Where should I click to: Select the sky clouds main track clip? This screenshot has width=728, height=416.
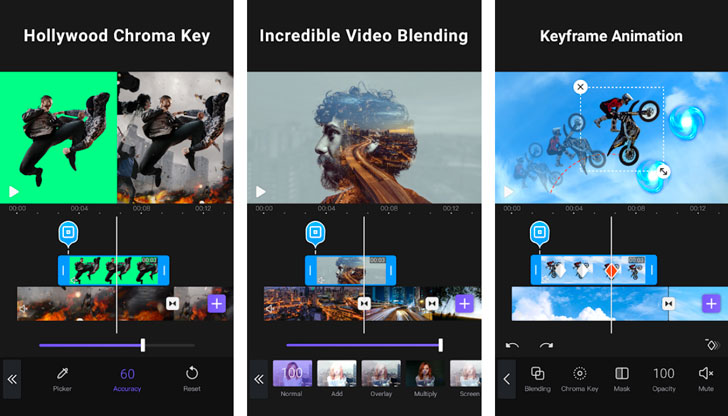click(590, 304)
